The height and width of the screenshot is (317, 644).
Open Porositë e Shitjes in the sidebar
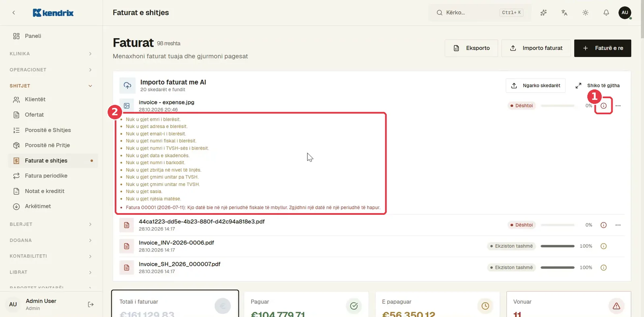pyautogui.click(x=53, y=130)
